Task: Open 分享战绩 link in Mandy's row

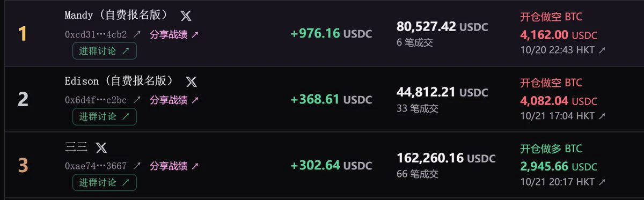Action: (x=174, y=34)
